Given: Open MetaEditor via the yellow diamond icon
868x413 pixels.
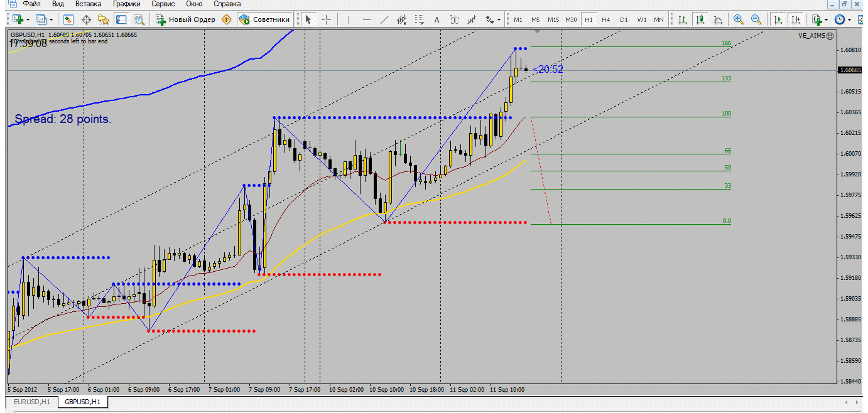Looking at the screenshot, I should [x=227, y=19].
